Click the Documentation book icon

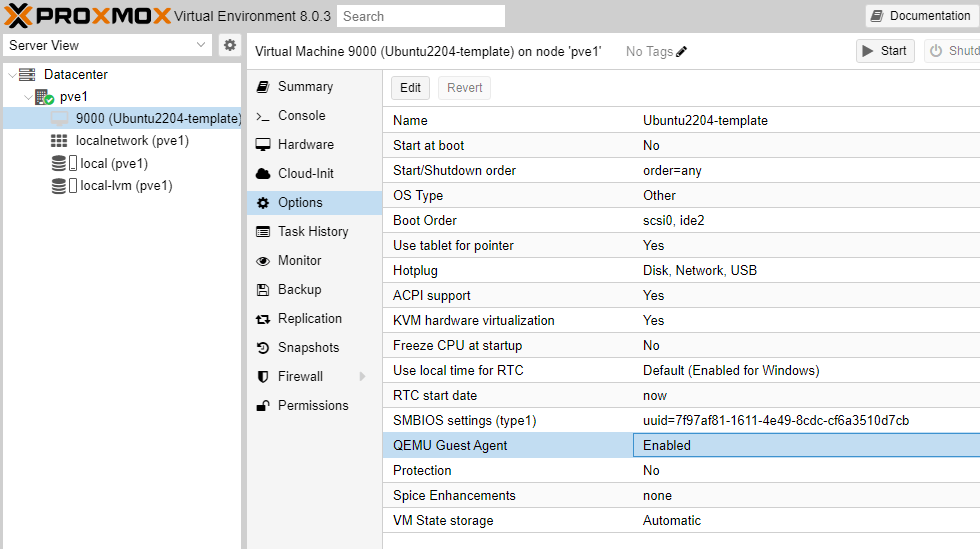tap(877, 16)
